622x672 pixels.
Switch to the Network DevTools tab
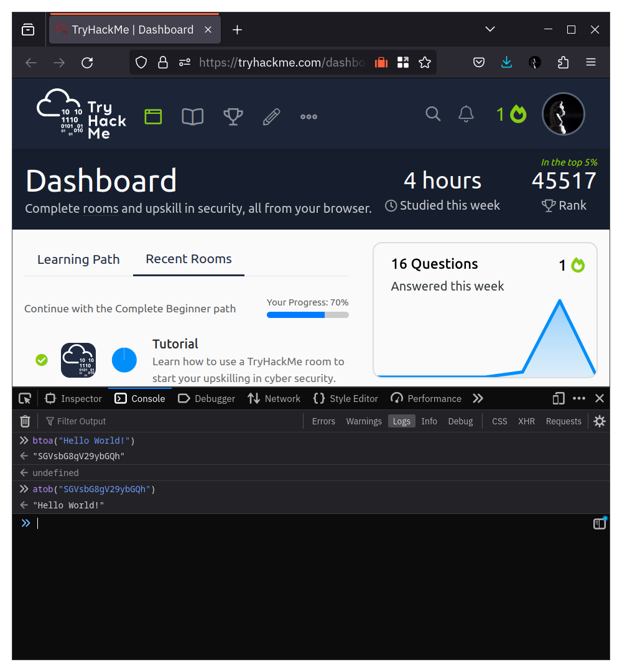coord(274,399)
